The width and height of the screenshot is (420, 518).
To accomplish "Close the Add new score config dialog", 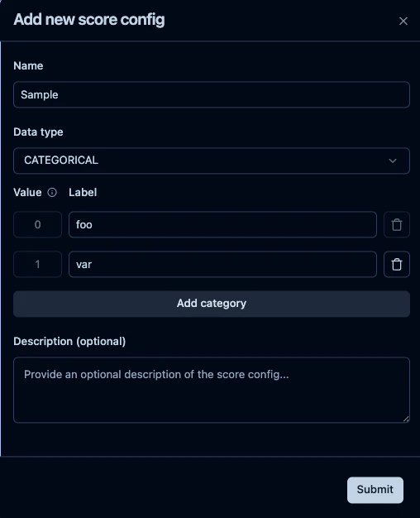I will pyautogui.click(x=403, y=22).
